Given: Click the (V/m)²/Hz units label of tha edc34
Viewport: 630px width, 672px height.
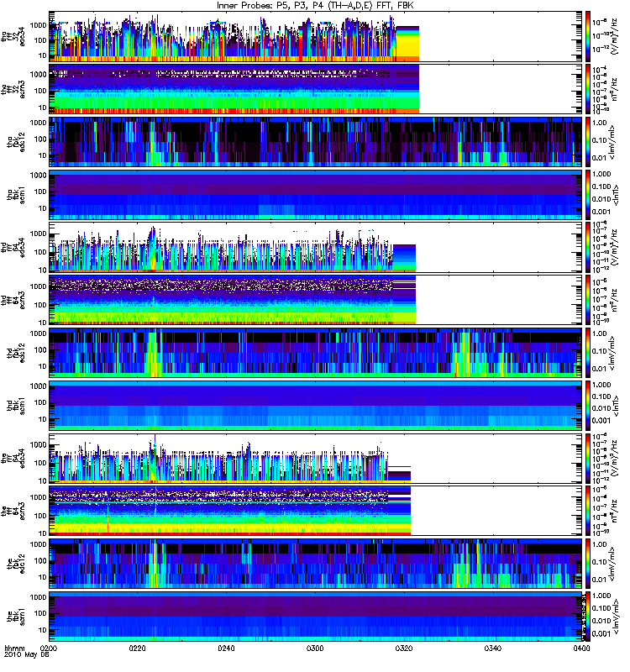Looking at the screenshot, I should 615,37.
